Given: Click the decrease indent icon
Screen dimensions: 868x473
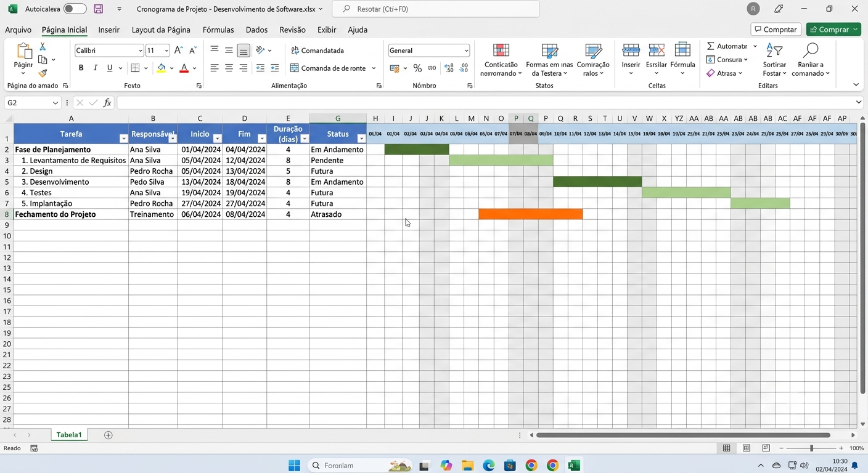Looking at the screenshot, I should coord(260,68).
